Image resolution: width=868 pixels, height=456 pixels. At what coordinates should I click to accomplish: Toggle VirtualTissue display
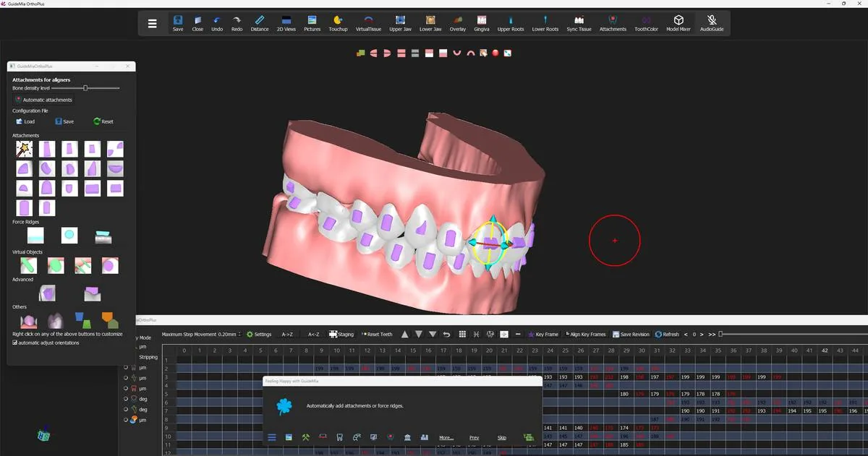coord(368,23)
